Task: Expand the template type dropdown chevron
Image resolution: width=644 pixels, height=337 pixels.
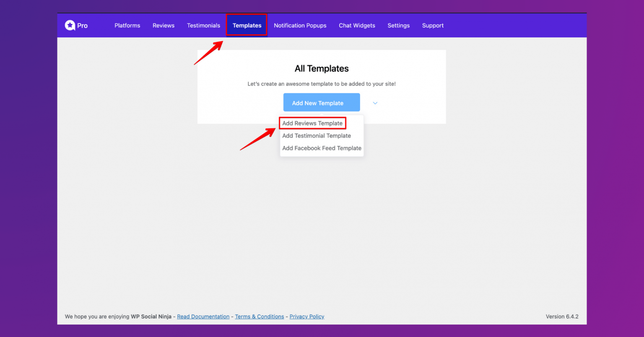Action: (x=375, y=102)
